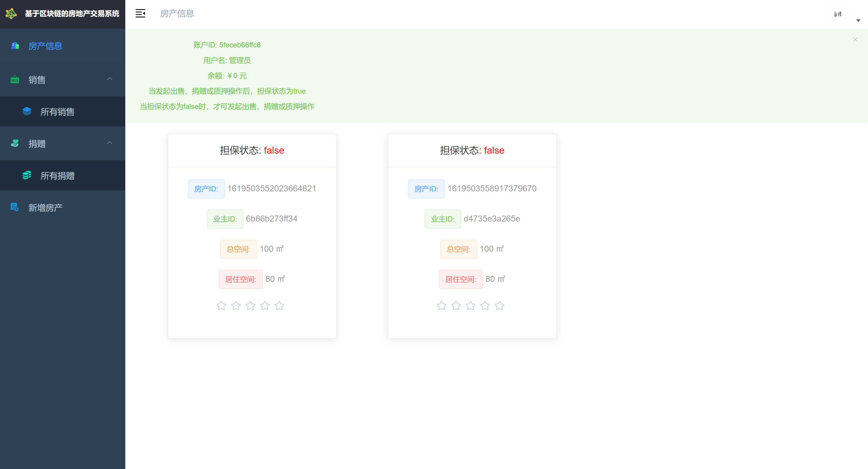868x469 pixels.
Task: Open the user dropdown arrow at top right
Action: (x=858, y=21)
